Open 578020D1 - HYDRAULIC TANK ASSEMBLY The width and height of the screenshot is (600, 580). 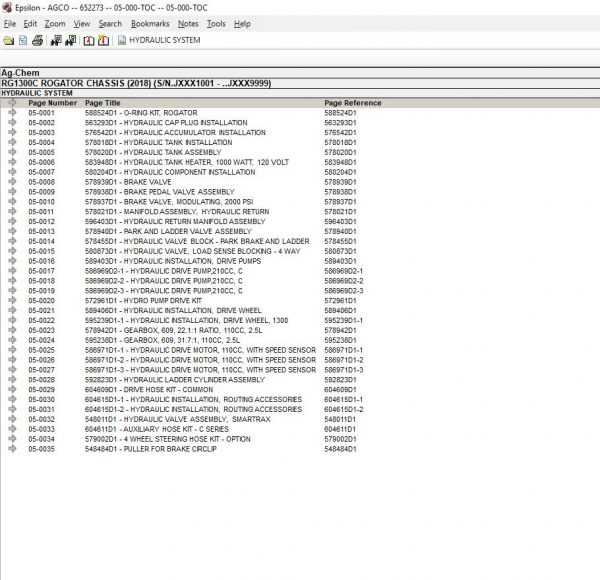pos(153,152)
